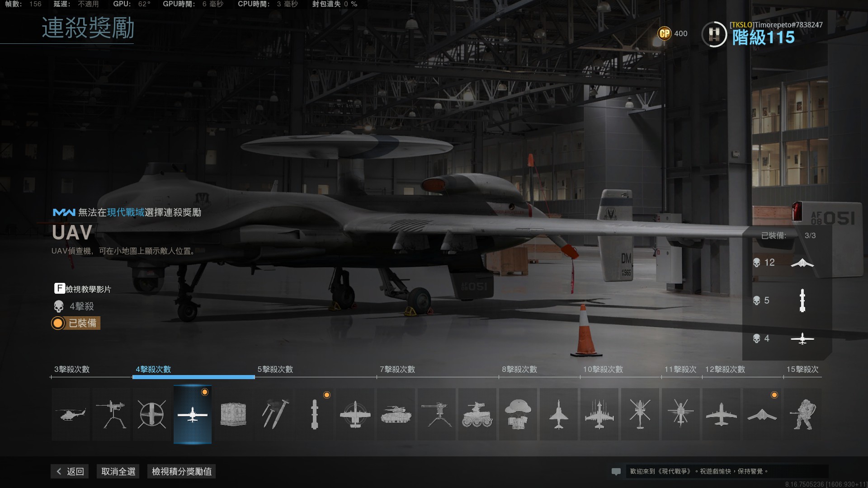The width and height of the screenshot is (868, 488).
Task: Jump to the 12擊殺次數 category
Action: [x=725, y=369]
